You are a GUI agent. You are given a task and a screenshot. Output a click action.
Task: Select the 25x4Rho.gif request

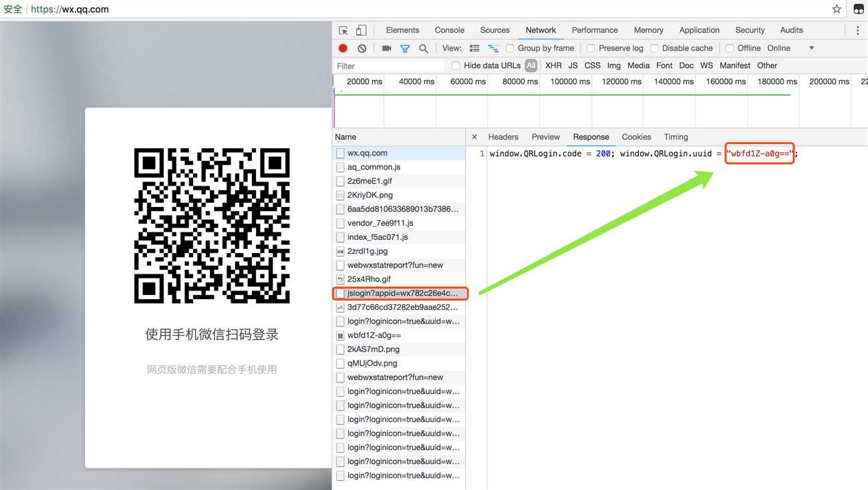point(399,279)
